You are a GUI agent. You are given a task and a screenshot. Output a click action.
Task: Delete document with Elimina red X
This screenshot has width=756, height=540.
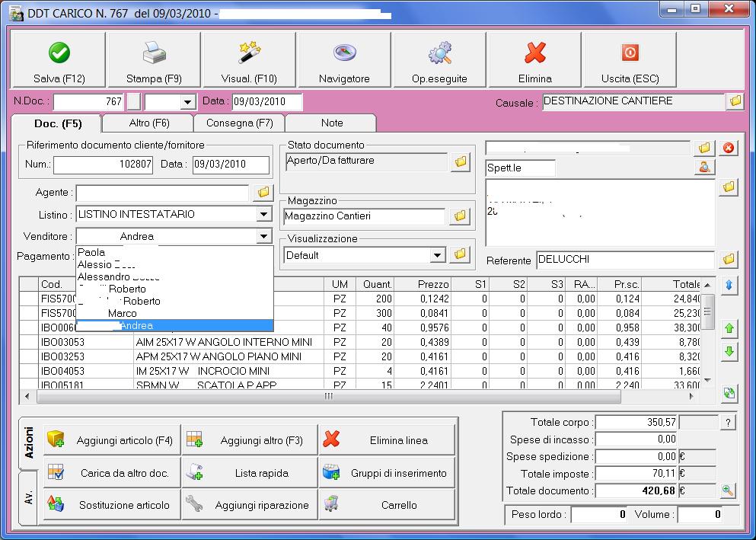535,61
